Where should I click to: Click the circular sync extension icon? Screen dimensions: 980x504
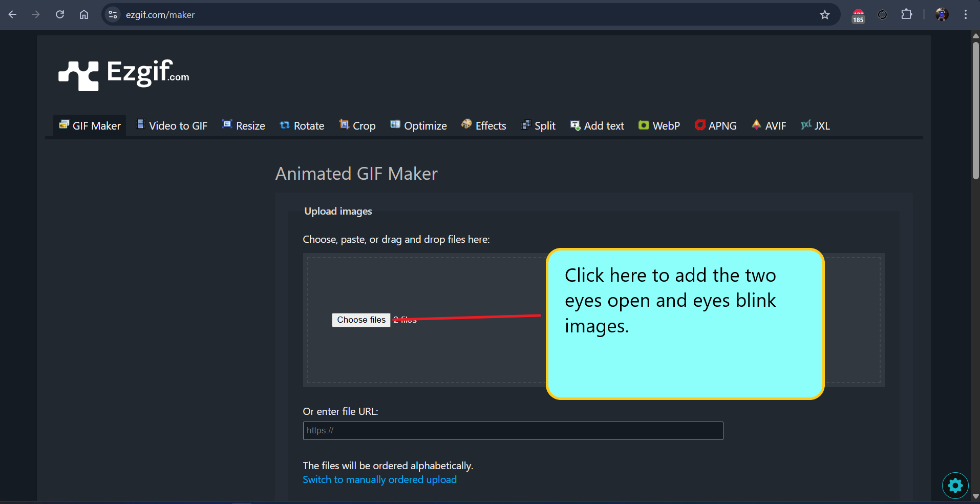click(x=882, y=15)
